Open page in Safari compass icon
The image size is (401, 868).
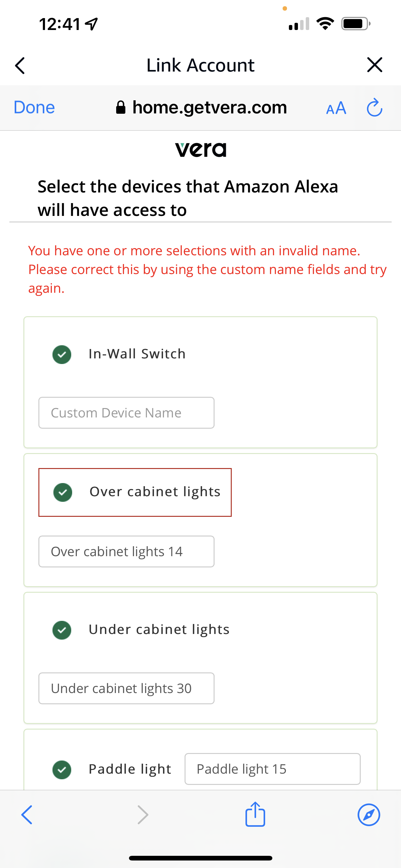(369, 815)
